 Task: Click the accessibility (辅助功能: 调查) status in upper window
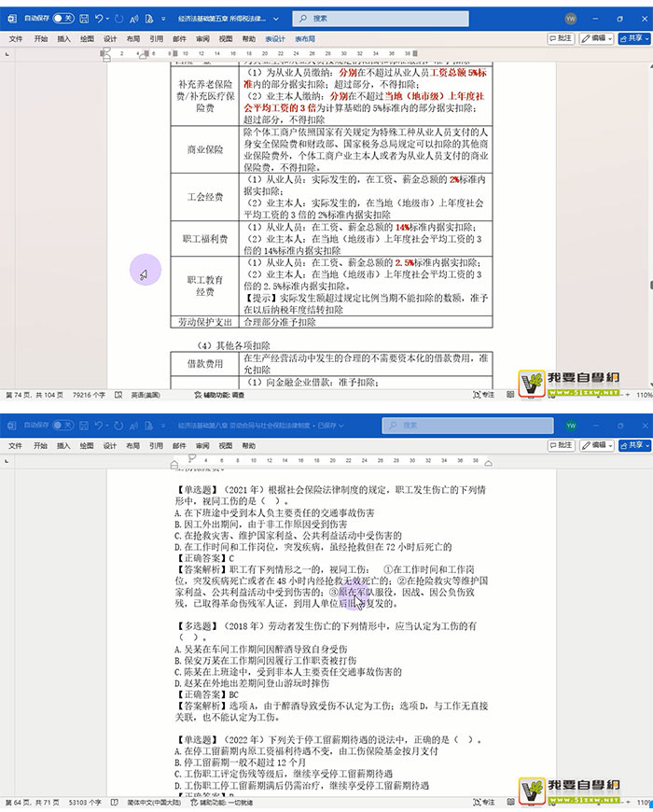(219, 395)
